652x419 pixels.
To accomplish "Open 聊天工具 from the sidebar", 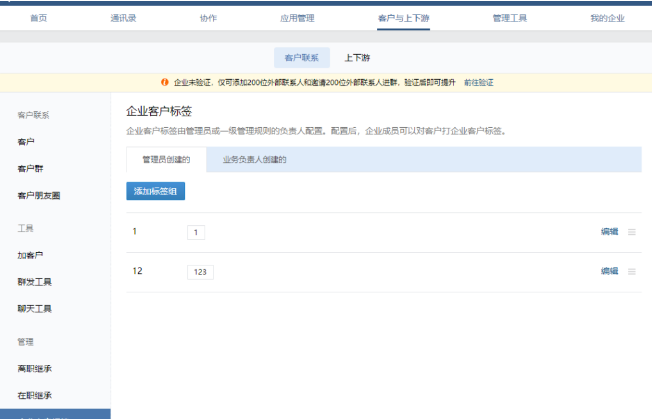I will tap(34, 309).
